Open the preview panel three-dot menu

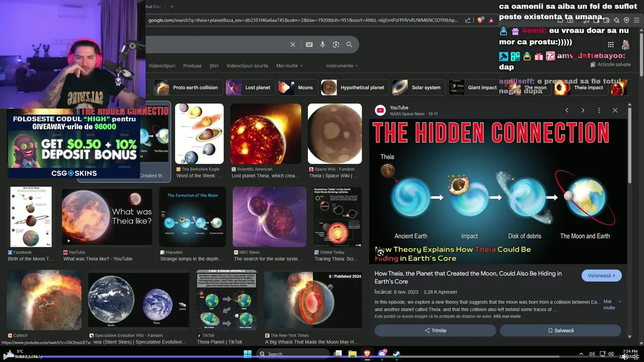[x=599, y=110]
